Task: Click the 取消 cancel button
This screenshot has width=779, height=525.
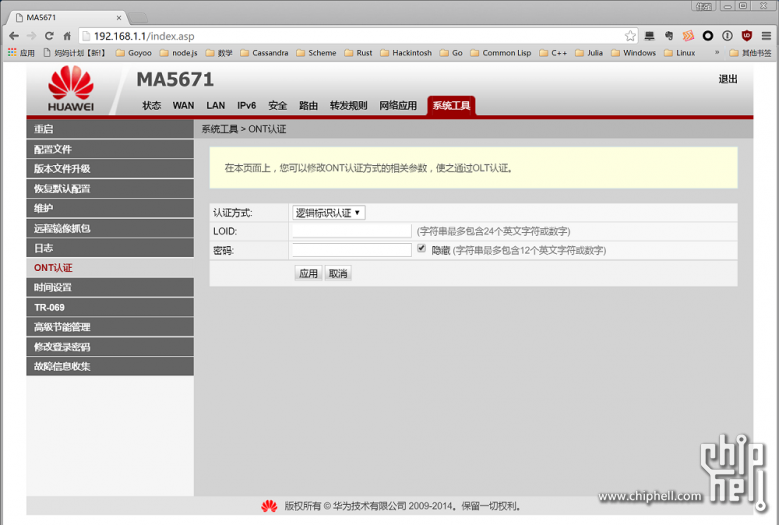Action: pyautogui.click(x=338, y=273)
